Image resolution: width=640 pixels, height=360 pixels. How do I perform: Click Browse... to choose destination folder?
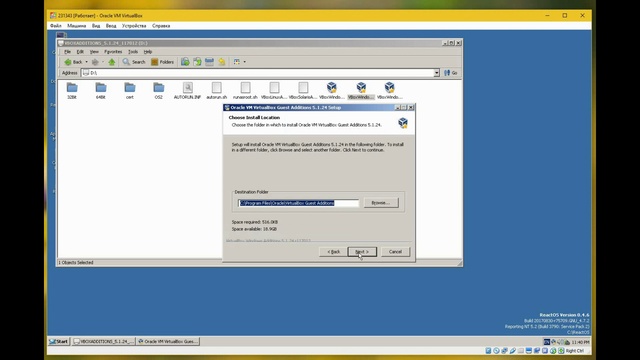tap(381, 203)
